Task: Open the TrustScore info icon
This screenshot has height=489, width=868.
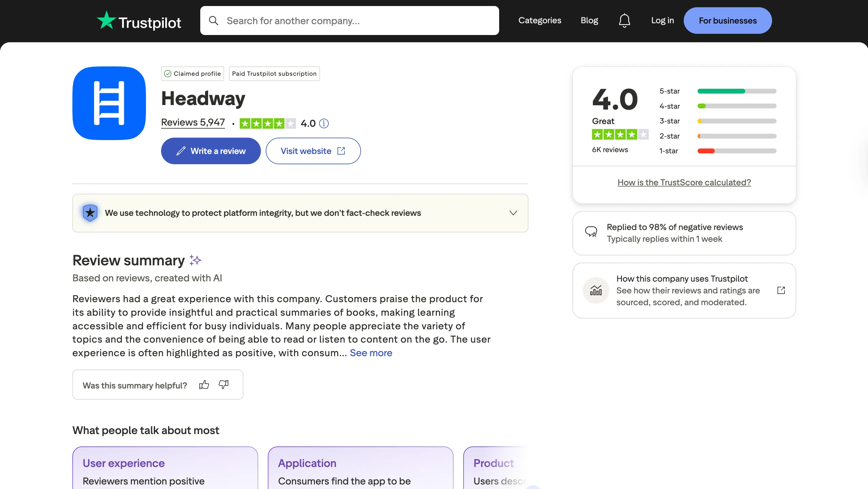Action: coord(324,123)
